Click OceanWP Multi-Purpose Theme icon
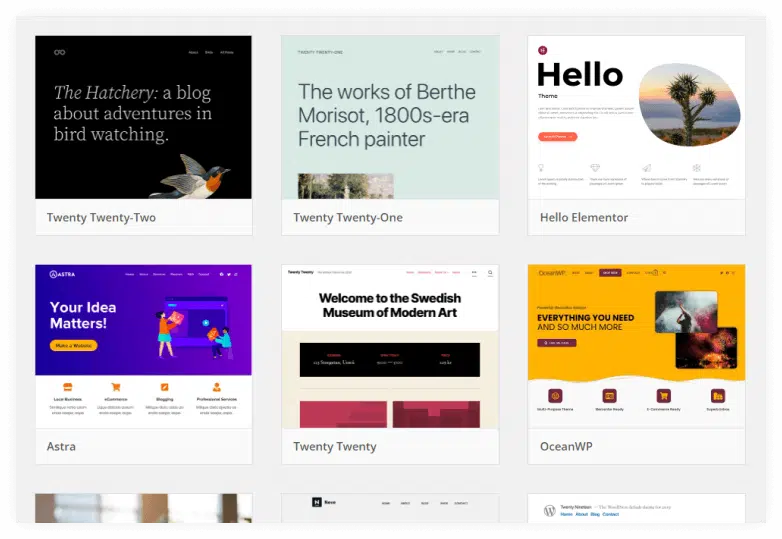Screen dimensions: 782x539 (555, 396)
